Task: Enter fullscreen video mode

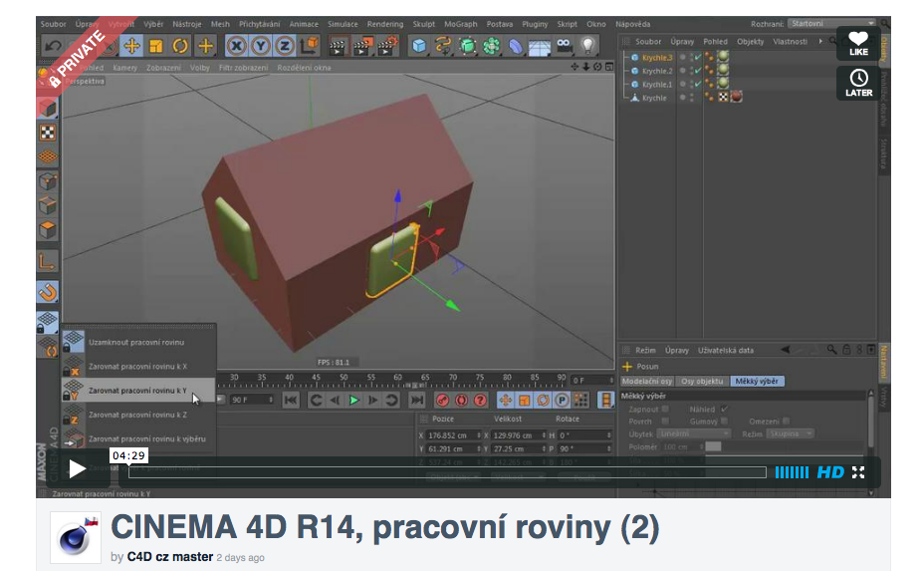Action: (x=858, y=472)
